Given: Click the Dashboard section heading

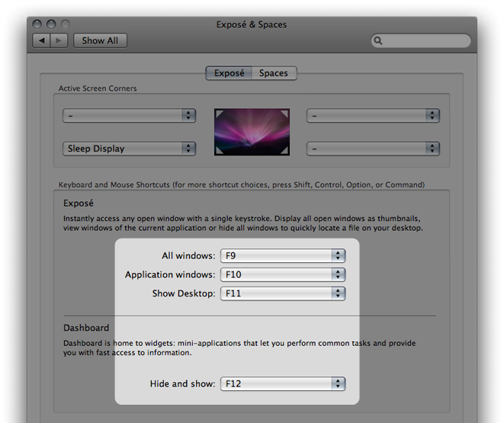Looking at the screenshot, I should click(86, 328).
